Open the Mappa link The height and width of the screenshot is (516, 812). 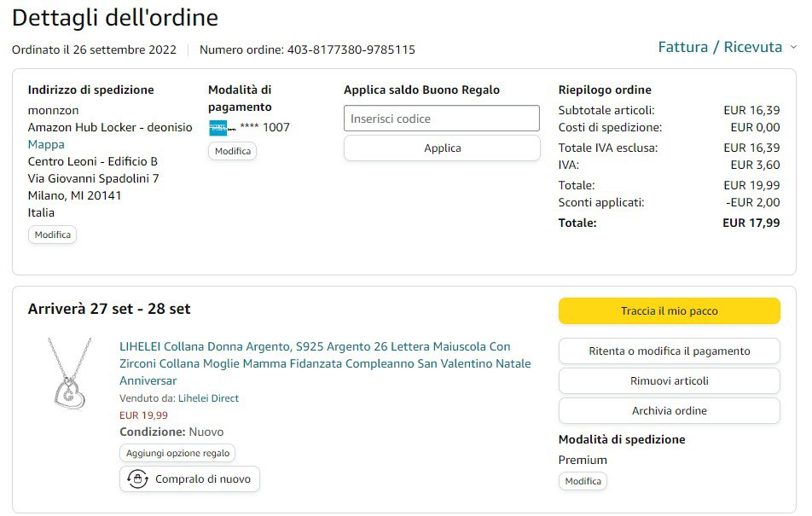pyautogui.click(x=46, y=144)
